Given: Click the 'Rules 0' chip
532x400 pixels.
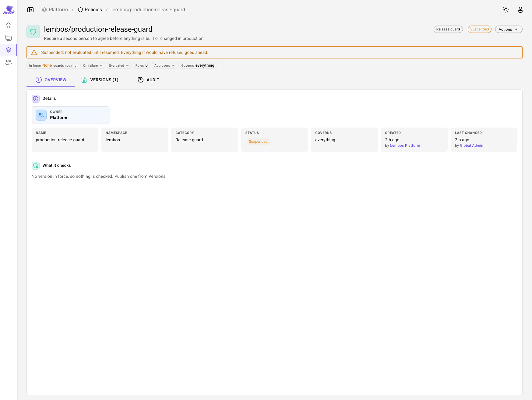Looking at the screenshot, I should [x=142, y=65].
